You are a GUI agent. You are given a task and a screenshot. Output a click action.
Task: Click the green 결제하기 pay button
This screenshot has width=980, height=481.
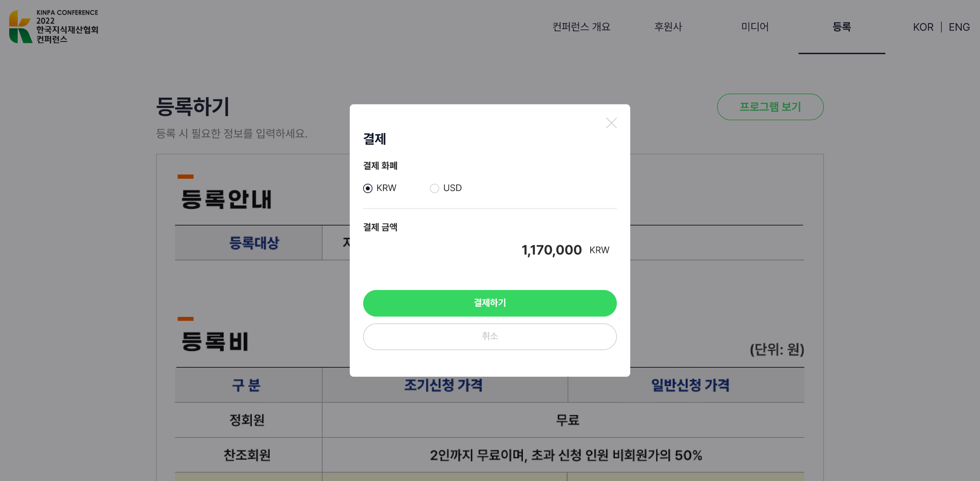click(x=490, y=303)
